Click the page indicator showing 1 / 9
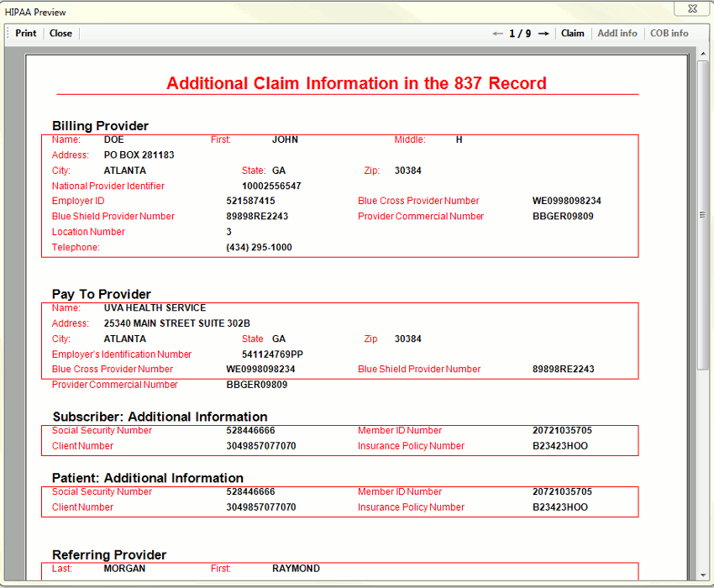This screenshot has height=588, width=714. [521, 34]
